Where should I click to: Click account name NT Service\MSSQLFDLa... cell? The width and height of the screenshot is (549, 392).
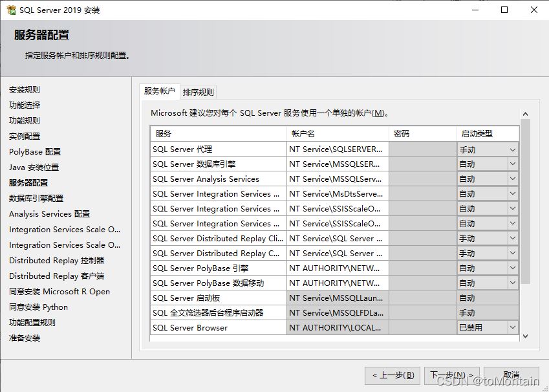coord(338,313)
